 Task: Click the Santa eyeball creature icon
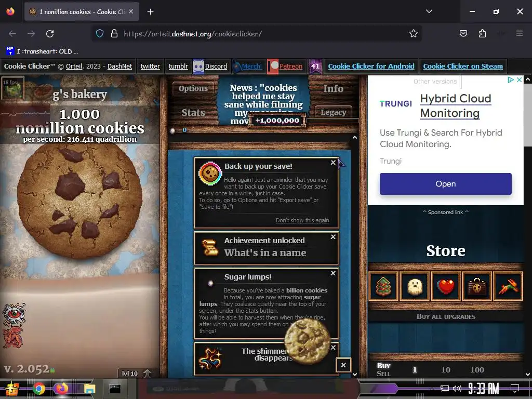click(x=14, y=314)
